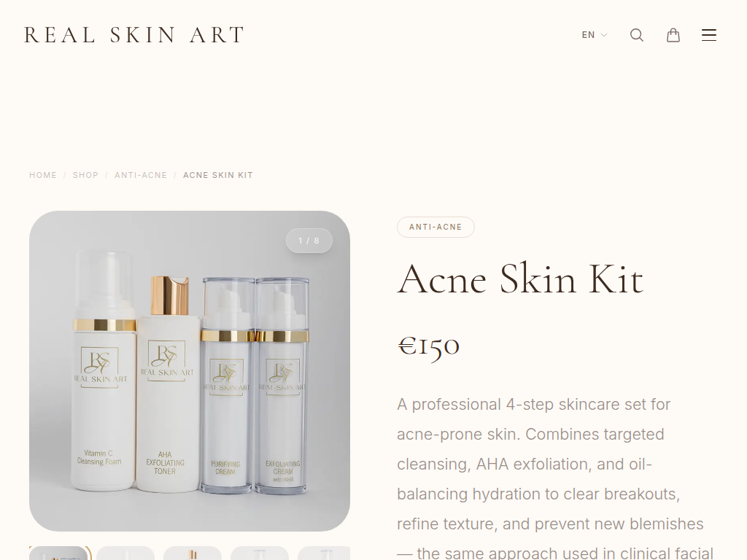Viewport: 747px width, 560px height.
Task: Click the Real Skin Art logo
Action: click(x=134, y=35)
